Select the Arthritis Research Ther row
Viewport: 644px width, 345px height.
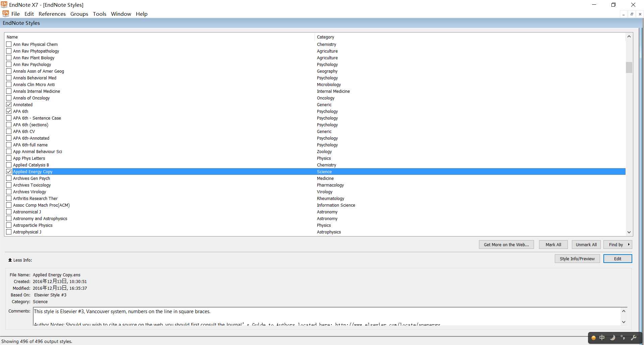point(315,198)
